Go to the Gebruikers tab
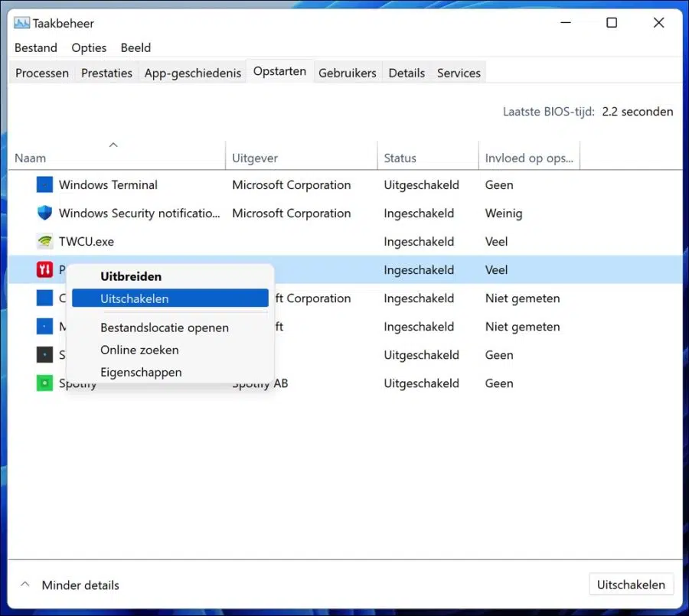689x616 pixels. click(x=347, y=73)
